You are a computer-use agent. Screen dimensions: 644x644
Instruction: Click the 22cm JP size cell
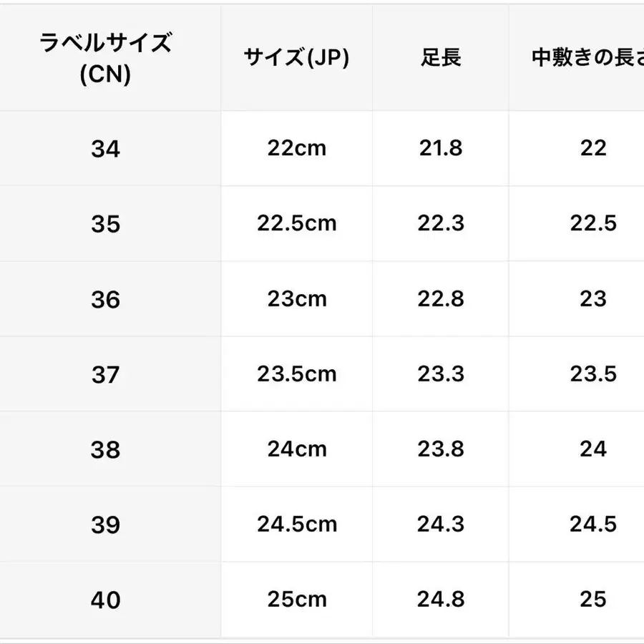[x=296, y=148]
